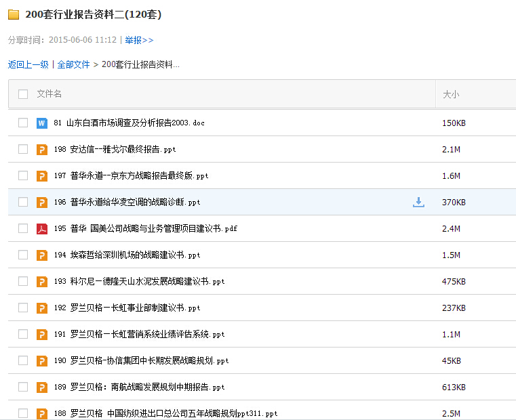Viewport: 516px width, 420px height.
Task: Click the yellow folder icon beside the title
Action: tap(14, 15)
